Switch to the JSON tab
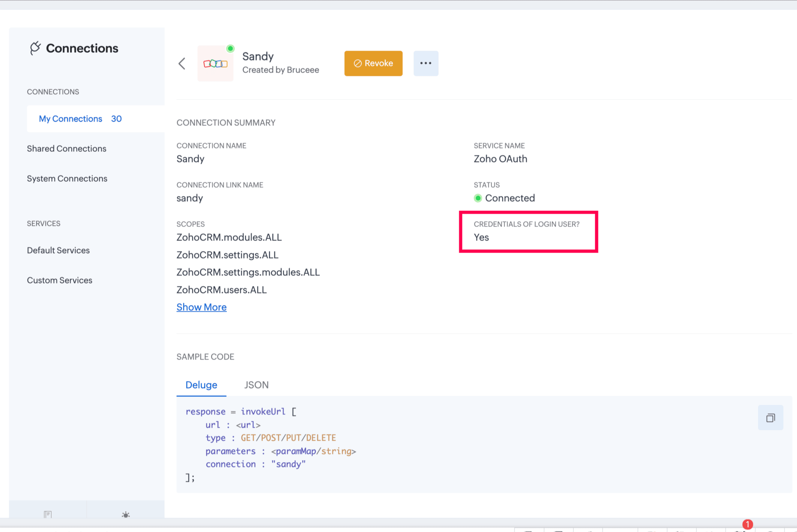 pos(256,385)
